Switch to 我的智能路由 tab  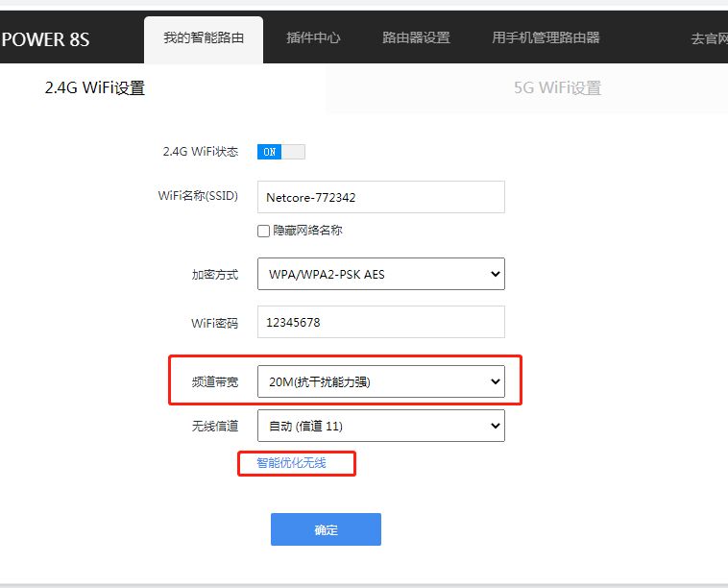(204, 38)
